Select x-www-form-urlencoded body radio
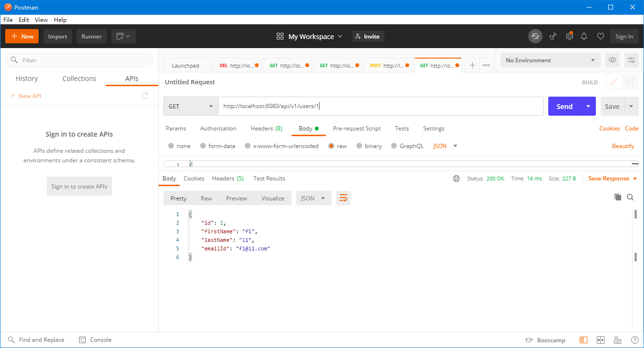Viewport: 644px width, 348px height. pos(248,146)
